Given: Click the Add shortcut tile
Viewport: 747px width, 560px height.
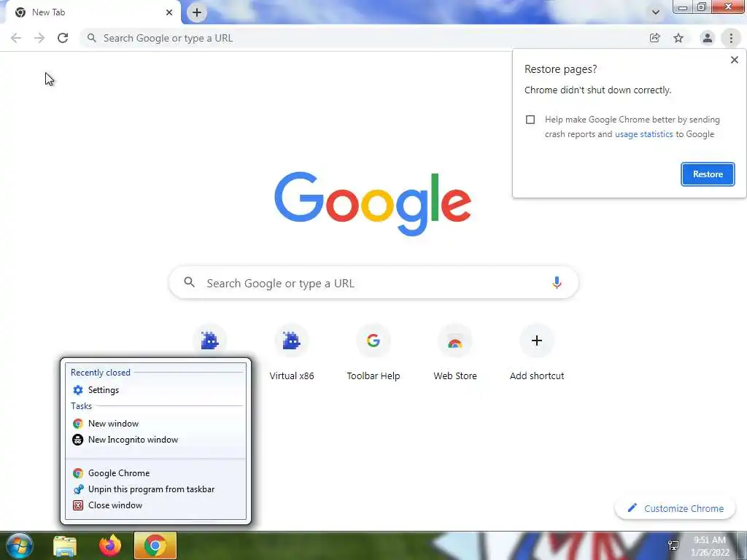Looking at the screenshot, I should pos(537,353).
